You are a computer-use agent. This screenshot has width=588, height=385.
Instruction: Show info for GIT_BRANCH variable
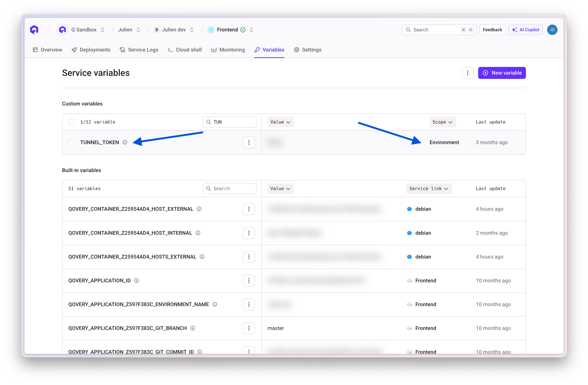click(x=193, y=328)
